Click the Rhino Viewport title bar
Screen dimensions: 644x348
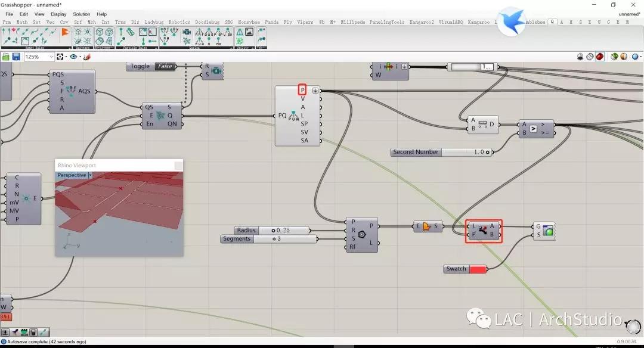click(119, 166)
